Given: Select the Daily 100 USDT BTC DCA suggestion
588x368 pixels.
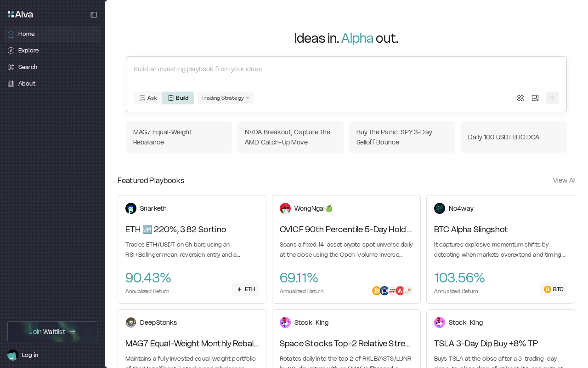Looking at the screenshot, I should point(514,137).
